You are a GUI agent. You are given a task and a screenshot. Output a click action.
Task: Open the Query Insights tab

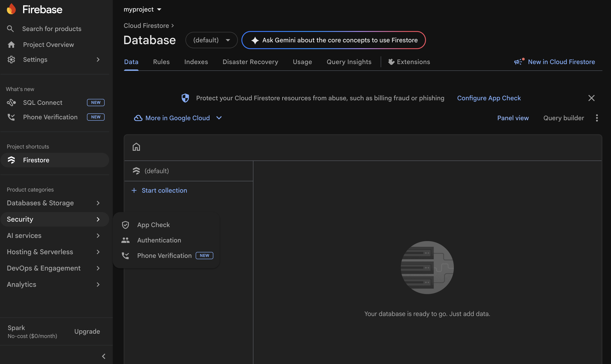349,62
